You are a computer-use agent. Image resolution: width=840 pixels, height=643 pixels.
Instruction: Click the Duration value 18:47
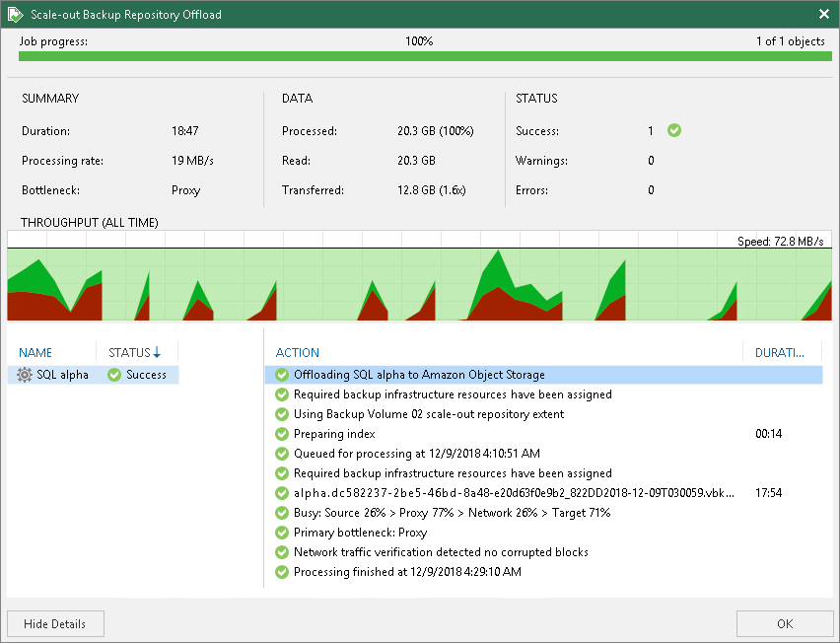[184, 131]
